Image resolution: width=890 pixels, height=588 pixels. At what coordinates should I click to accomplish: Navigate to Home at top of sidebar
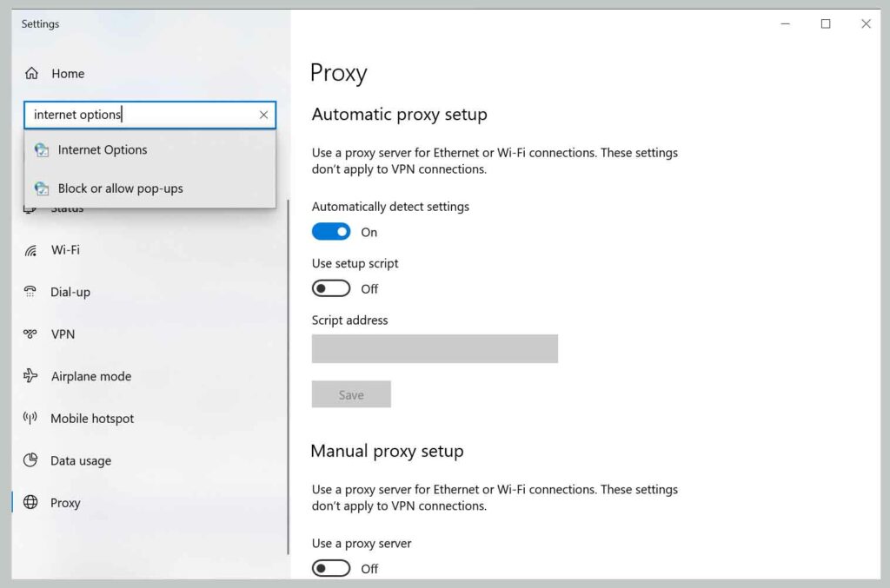(68, 73)
